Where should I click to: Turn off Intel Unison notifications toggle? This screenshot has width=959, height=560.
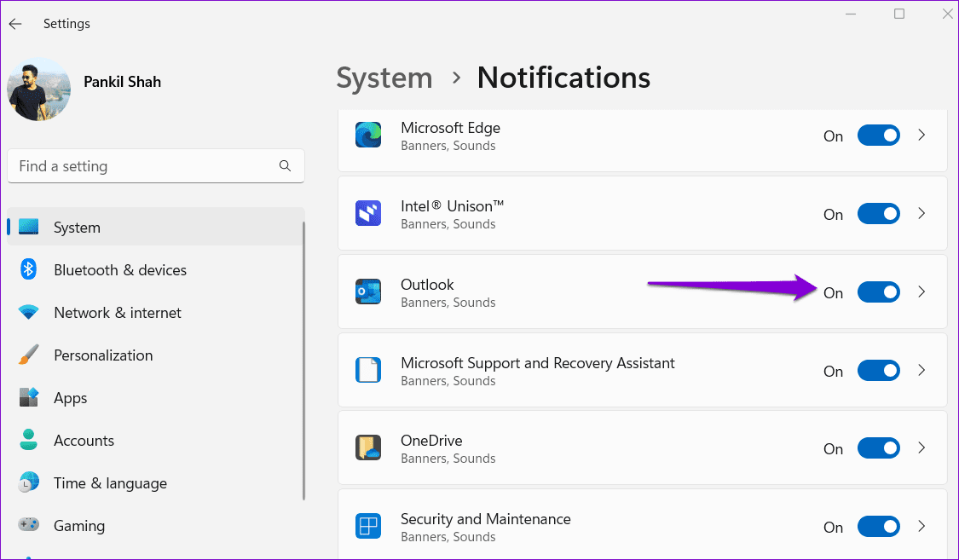point(878,213)
